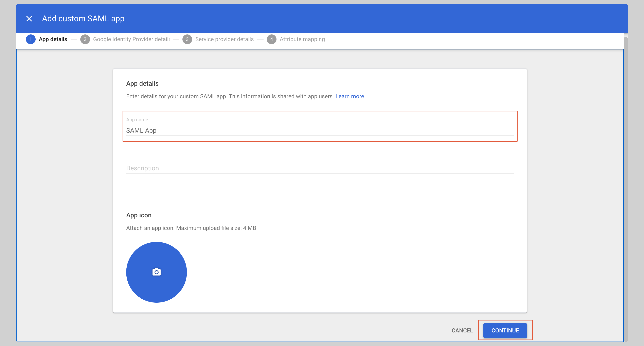Click the App icon section heading
Viewport: 644px width, 346px height.
click(139, 215)
